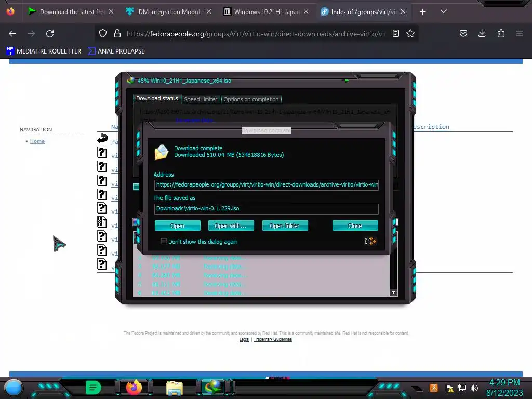The height and width of the screenshot is (399, 532).
Task: Click the binary file icon in listing
Action: pyautogui.click(x=102, y=221)
